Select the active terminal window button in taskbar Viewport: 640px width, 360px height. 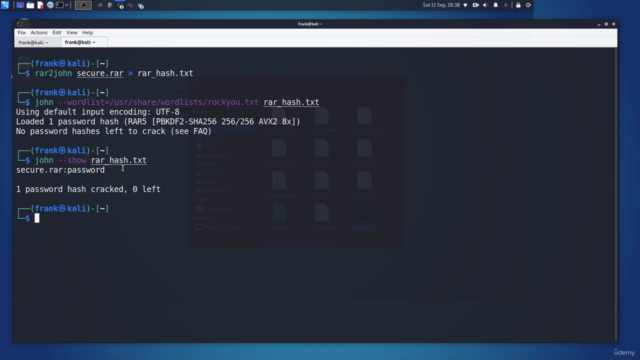pos(83,5)
